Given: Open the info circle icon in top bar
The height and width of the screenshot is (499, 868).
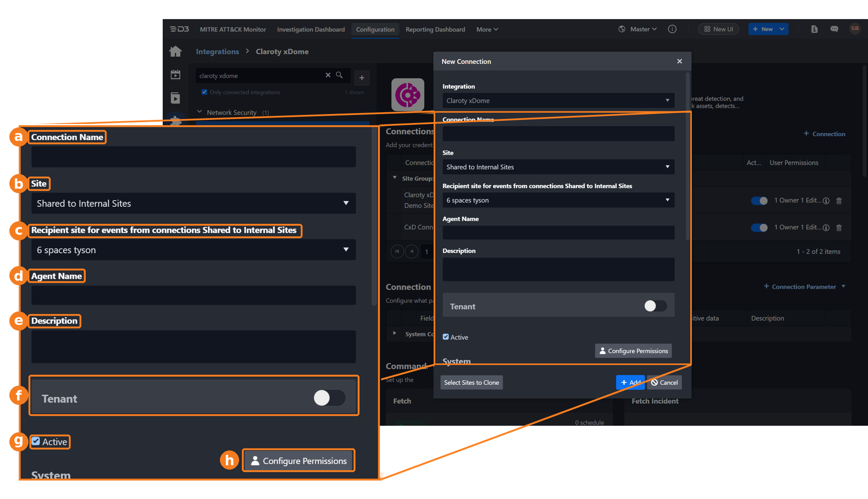Looking at the screenshot, I should pyautogui.click(x=672, y=29).
